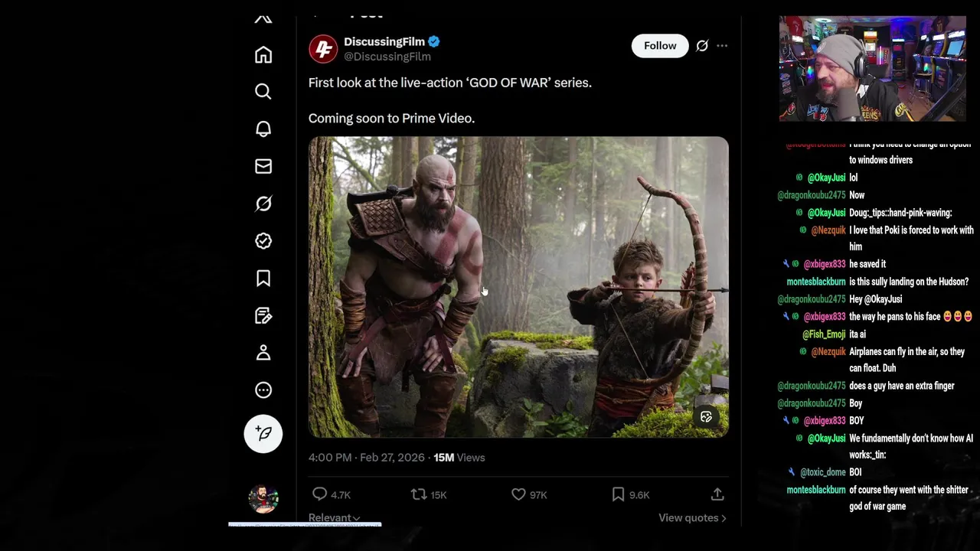Open the God of War post image
The width and height of the screenshot is (980, 551).
pos(518,287)
